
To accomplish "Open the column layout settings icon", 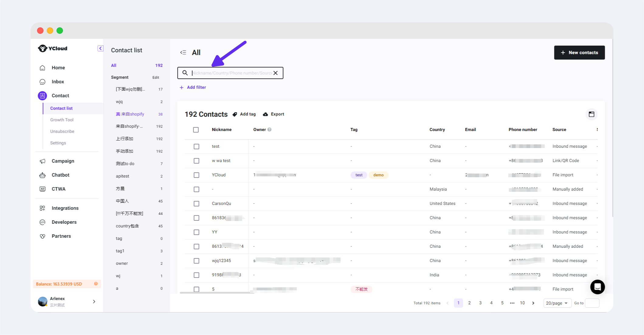I will [591, 114].
